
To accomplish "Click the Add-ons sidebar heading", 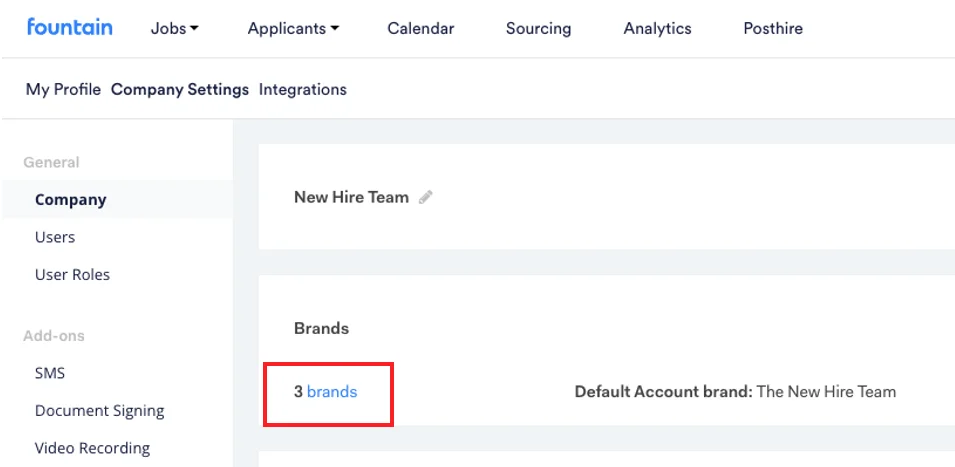I will [x=54, y=336].
